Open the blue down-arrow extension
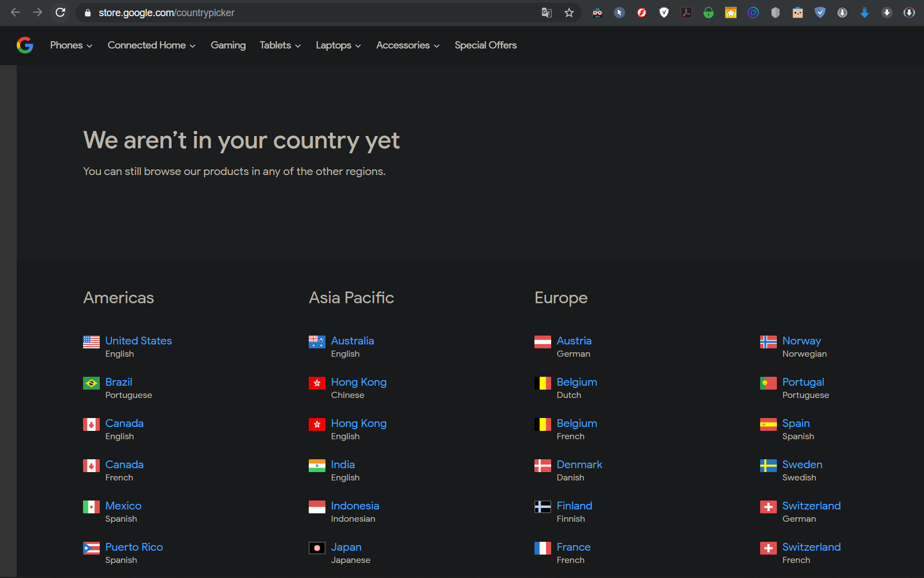This screenshot has height=578, width=924. [x=864, y=13]
